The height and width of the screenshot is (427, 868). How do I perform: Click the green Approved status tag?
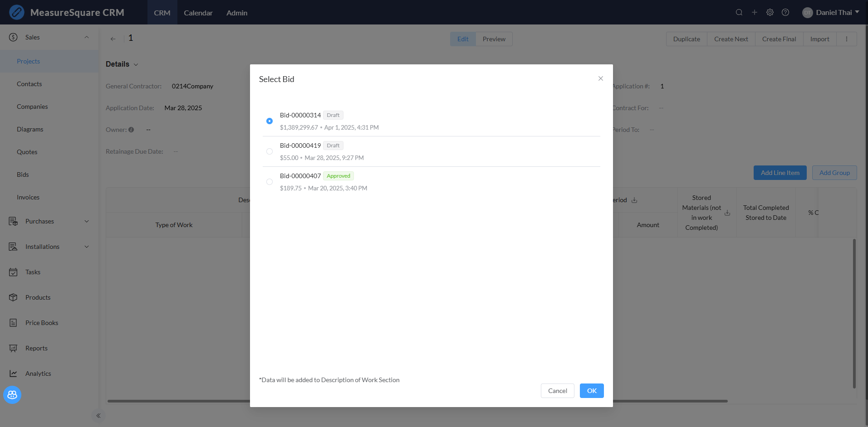coord(338,176)
